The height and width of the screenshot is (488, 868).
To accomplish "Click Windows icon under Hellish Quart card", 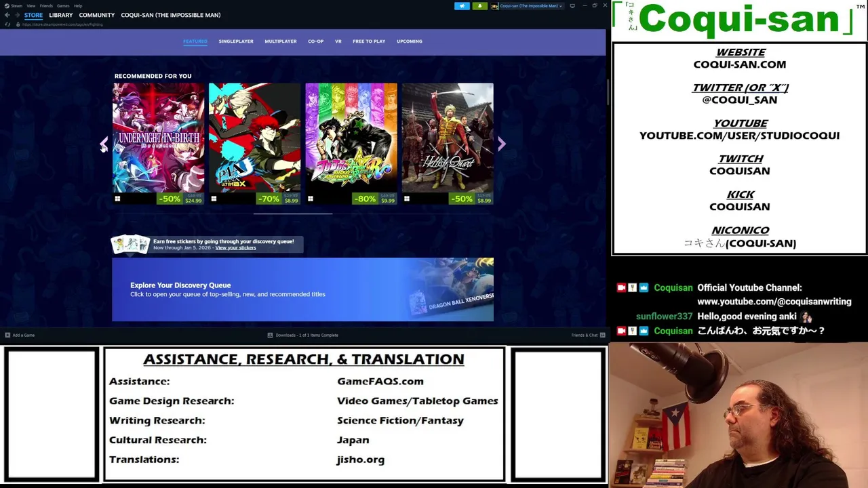I will tap(407, 199).
